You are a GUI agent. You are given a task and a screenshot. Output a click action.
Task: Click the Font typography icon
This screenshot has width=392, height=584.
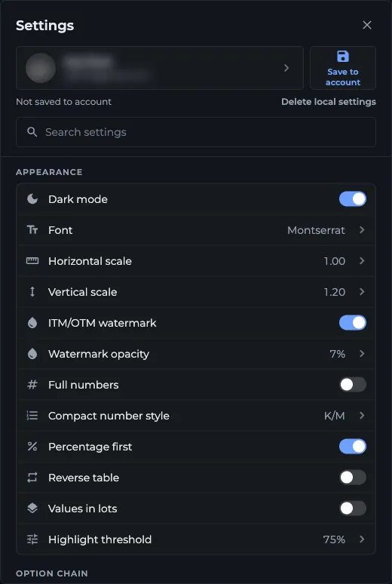32,230
